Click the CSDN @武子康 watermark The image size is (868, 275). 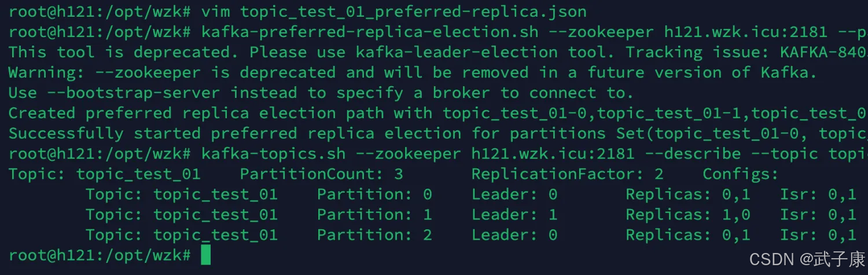point(807,258)
